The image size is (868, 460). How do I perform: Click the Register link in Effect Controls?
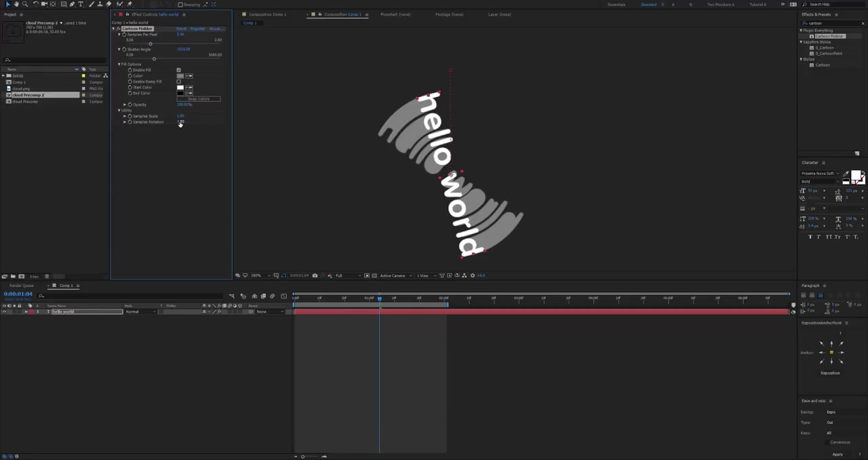pos(197,28)
